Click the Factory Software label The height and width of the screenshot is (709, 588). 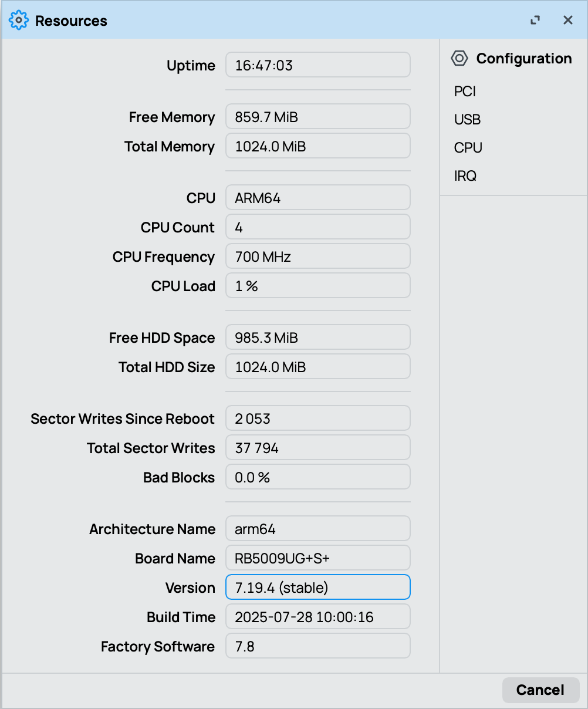point(158,646)
